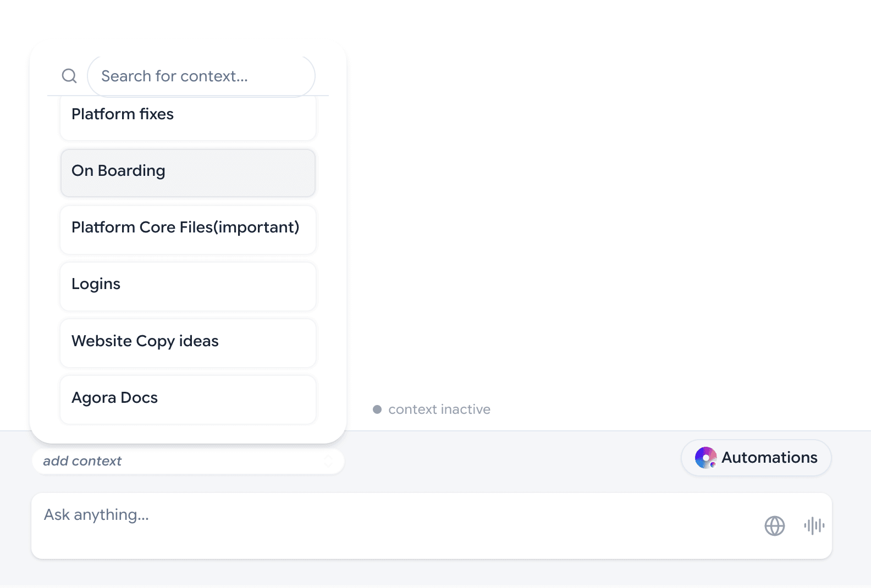Viewport: 871px width, 588px height.
Task: Focus the Ask anything message box
Action: pos(385,525)
